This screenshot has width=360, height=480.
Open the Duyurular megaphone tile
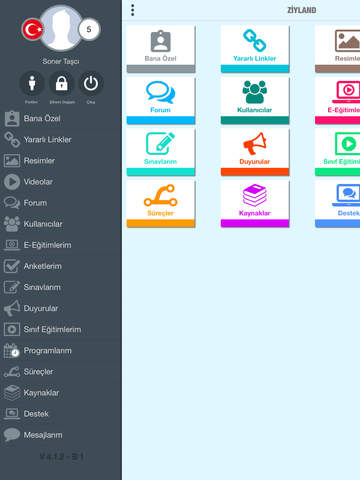pos(255,152)
